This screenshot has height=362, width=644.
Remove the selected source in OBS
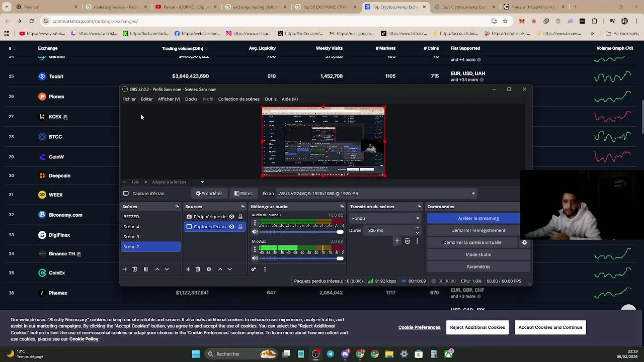(x=197, y=269)
